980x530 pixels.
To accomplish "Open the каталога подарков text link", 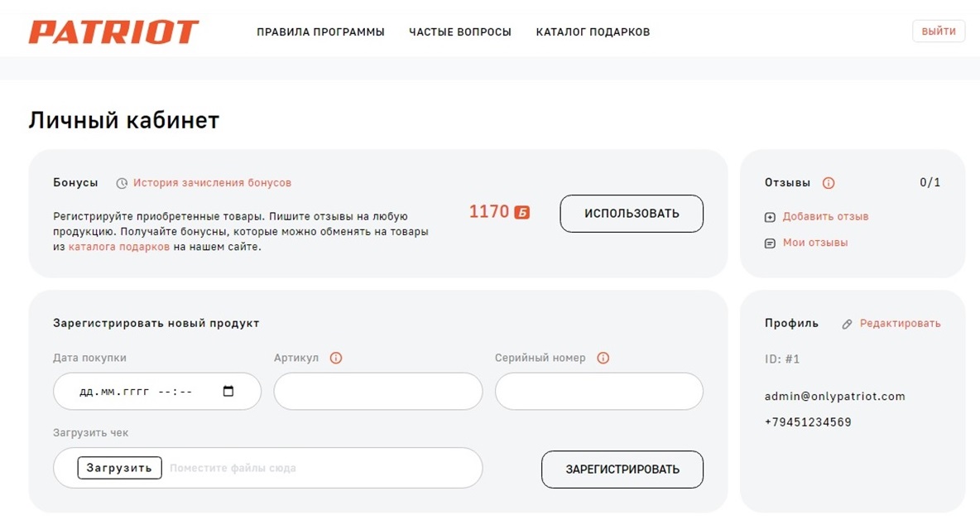I will (119, 247).
